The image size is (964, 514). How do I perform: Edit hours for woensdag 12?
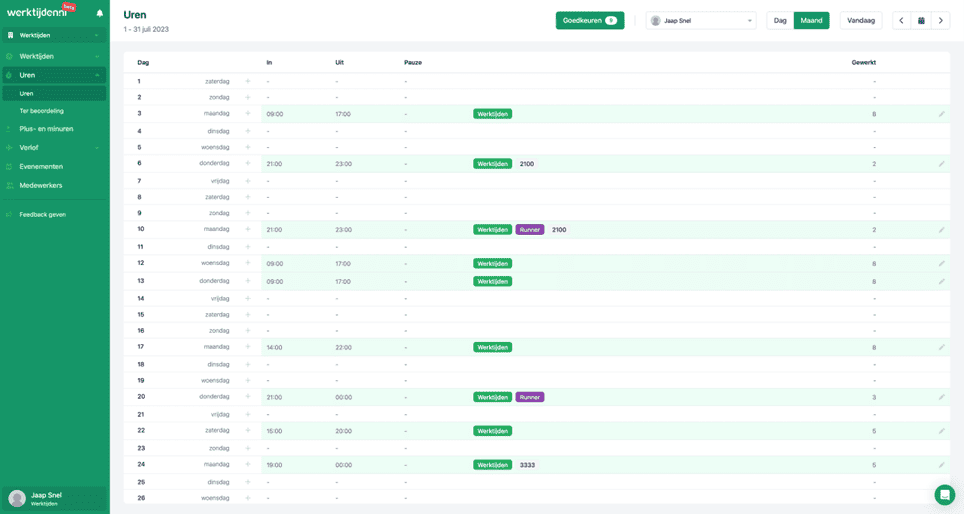(x=941, y=263)
